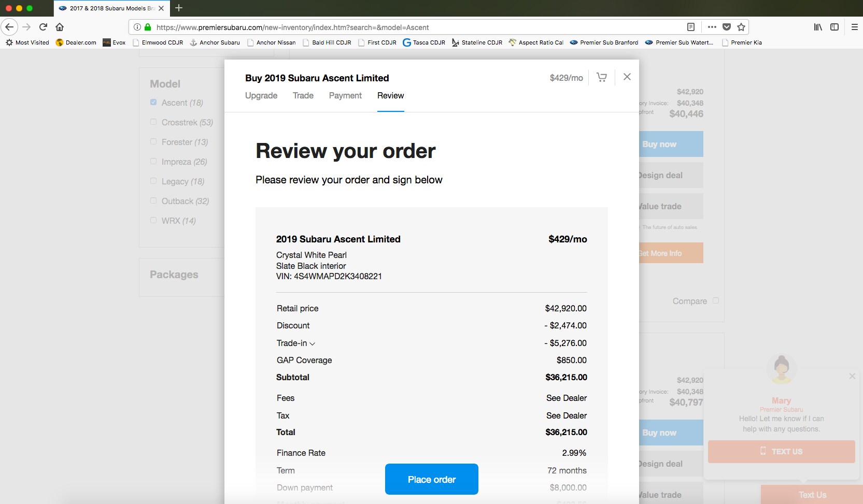Open a new browser tab
Screen dimensions: 863x504
tap(179, 8)
